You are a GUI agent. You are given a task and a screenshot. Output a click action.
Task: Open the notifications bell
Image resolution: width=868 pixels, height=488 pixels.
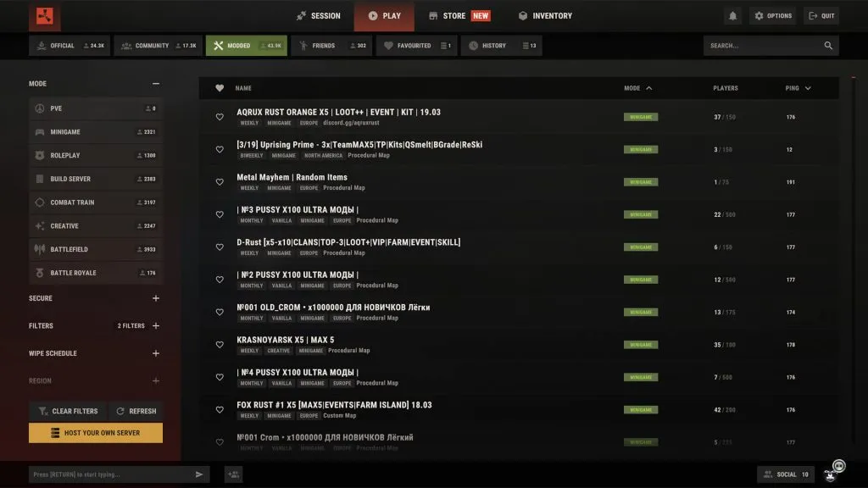732,15
